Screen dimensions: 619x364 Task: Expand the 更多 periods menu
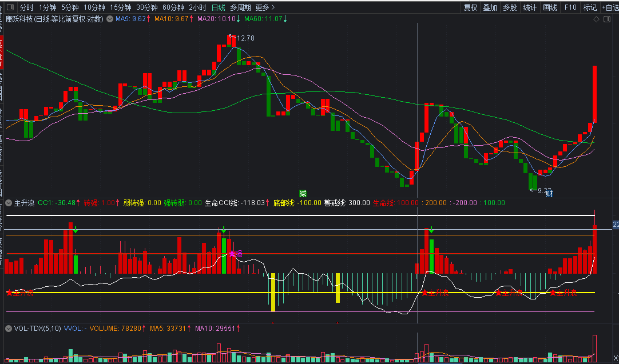point(265,7)
